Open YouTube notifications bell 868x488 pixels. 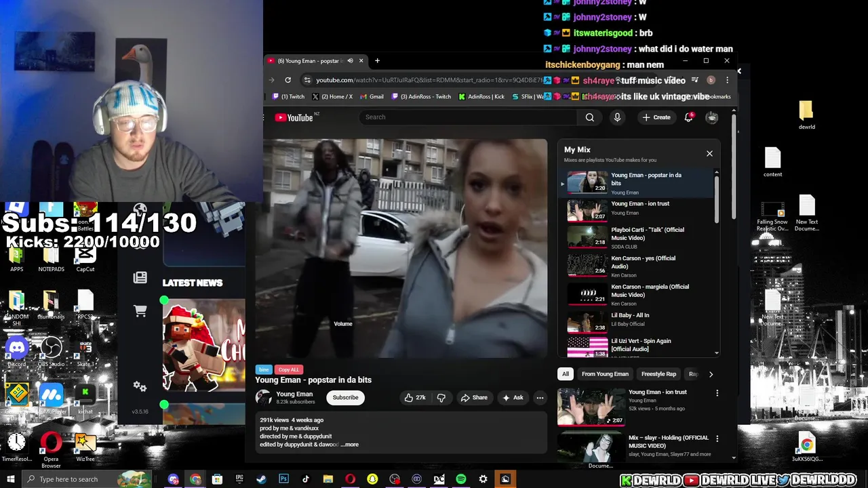[x=688, y=117]
